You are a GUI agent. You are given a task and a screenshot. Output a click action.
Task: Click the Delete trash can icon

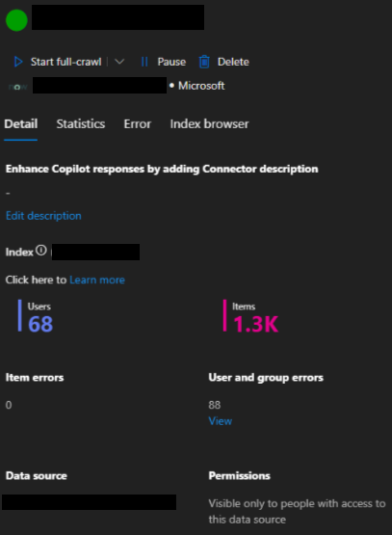point(204,62)
